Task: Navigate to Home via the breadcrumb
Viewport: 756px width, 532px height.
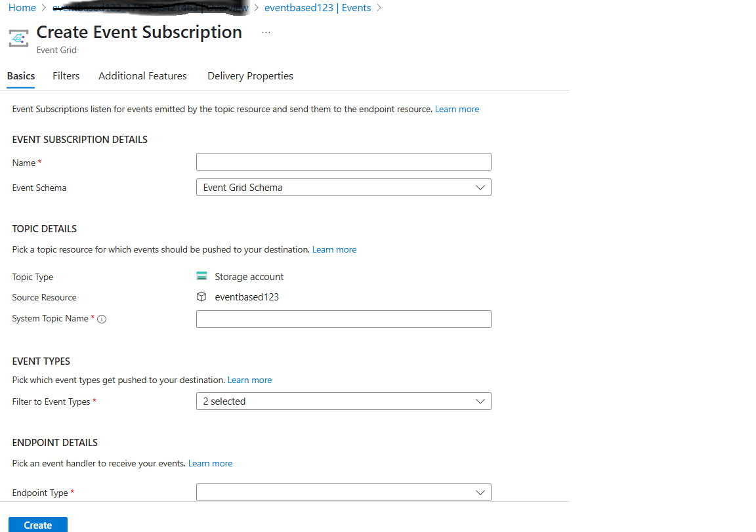Action: coord(21,7)
